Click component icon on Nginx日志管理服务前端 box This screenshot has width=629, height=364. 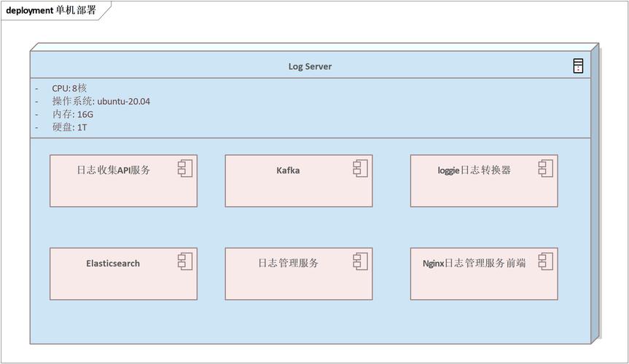coord(546,261)
